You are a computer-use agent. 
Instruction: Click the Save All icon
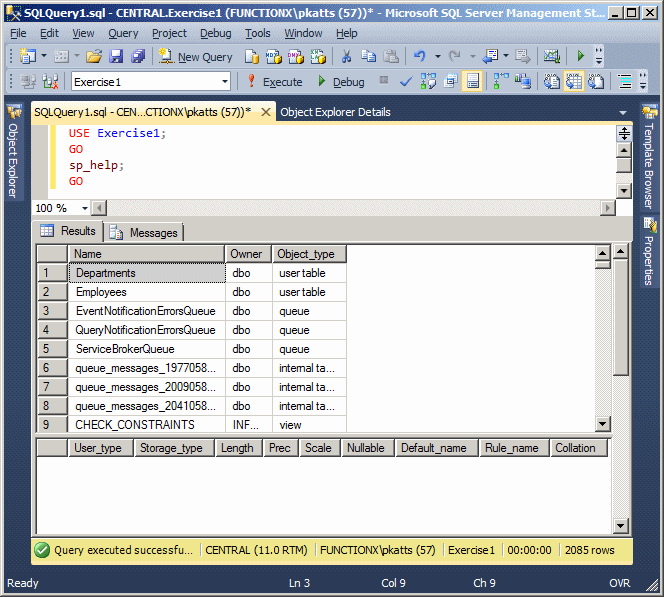click(138, 56)
